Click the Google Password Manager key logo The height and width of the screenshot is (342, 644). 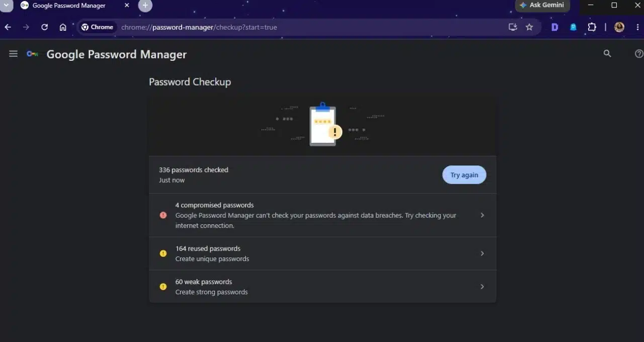pyautogui.click(x=32, y=54)
